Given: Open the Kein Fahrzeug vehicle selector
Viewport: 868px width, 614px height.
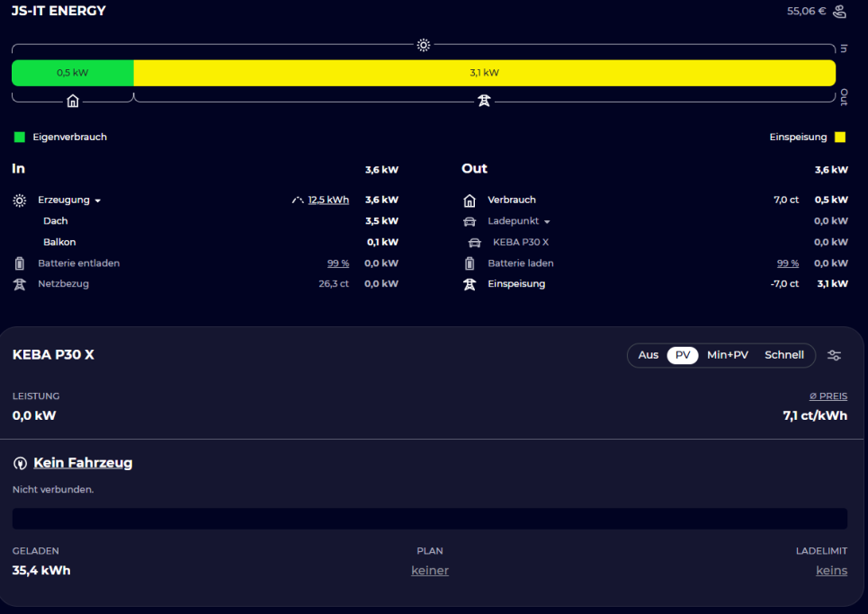Looking at the screenshot, I should pos(83,462).
